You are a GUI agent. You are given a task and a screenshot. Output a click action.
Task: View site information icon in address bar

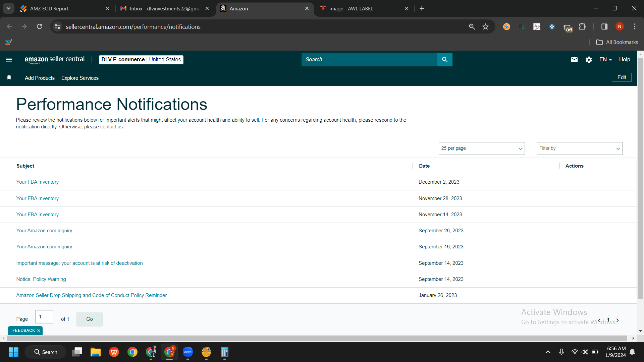pos(57,26)
